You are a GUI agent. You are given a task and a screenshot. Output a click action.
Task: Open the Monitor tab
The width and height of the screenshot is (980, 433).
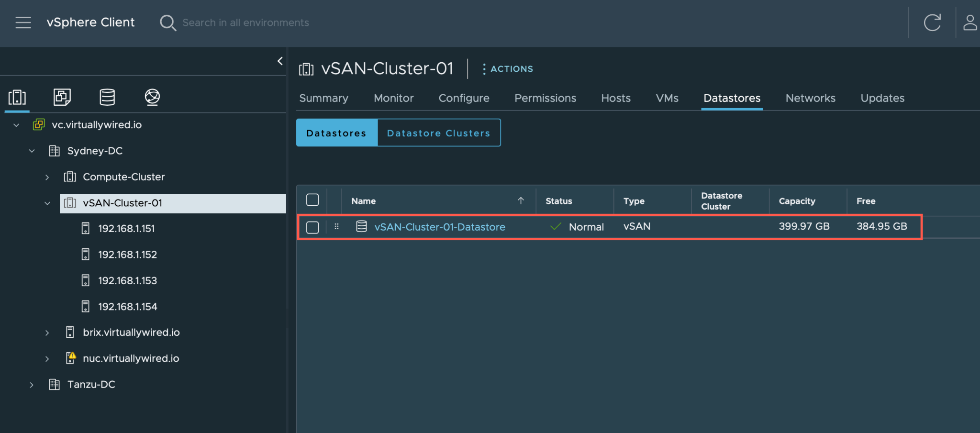[x=394, y=98]
